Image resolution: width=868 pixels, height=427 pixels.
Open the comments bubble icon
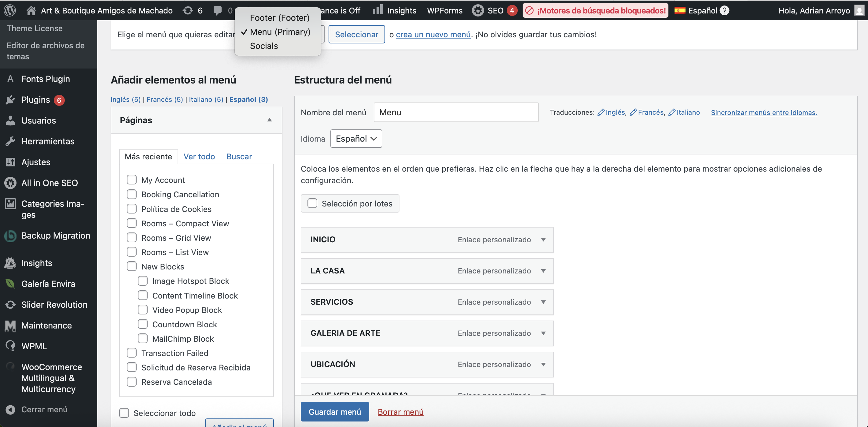[218, 10]
